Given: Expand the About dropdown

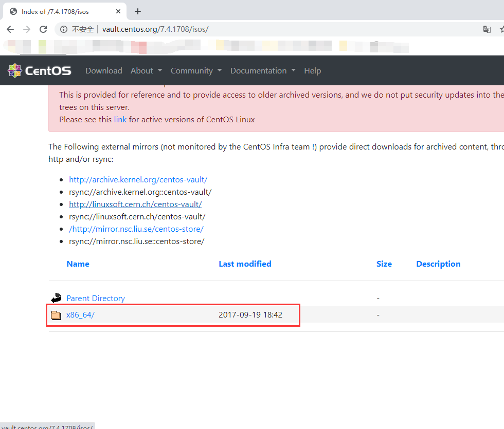Looking at the screenshot, I should [x=146, y=71].
